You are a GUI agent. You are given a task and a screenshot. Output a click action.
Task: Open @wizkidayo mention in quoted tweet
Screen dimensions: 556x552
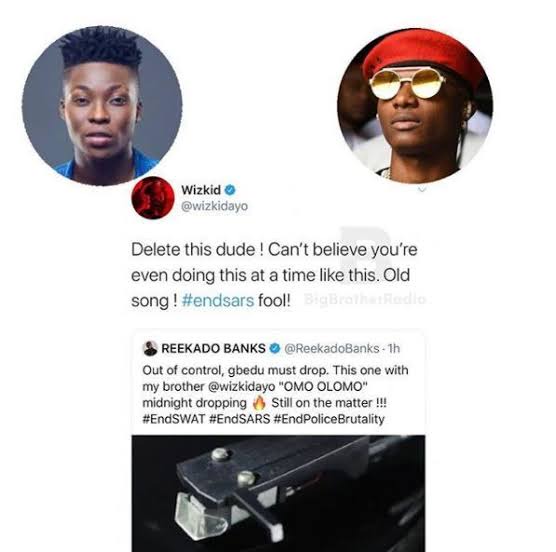(241, 386)
